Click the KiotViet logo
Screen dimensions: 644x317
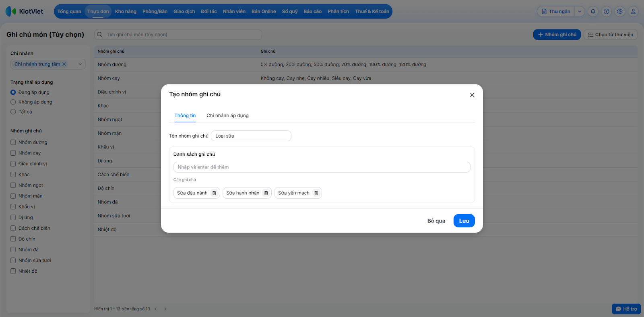pos(25,11)
